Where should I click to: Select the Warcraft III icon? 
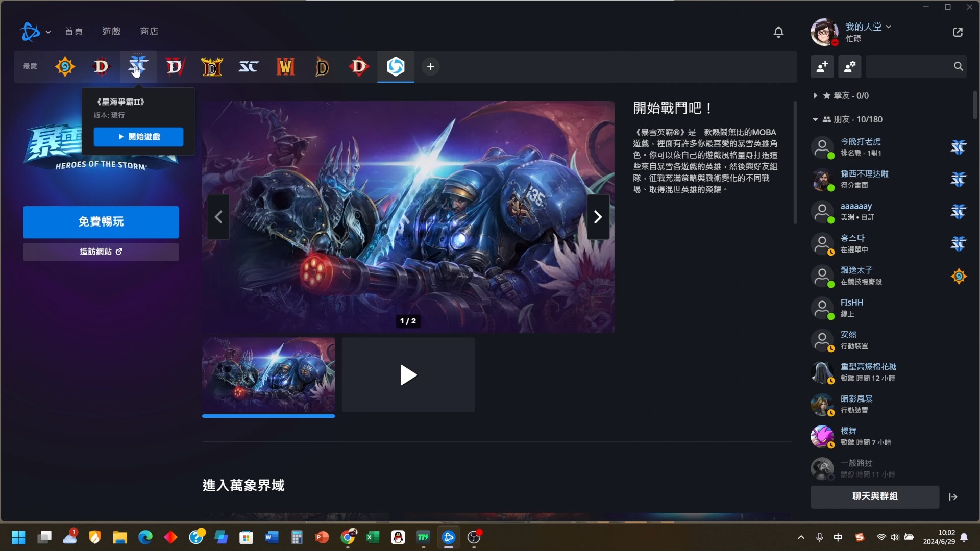pyautogui.click(x=285, y=67)
